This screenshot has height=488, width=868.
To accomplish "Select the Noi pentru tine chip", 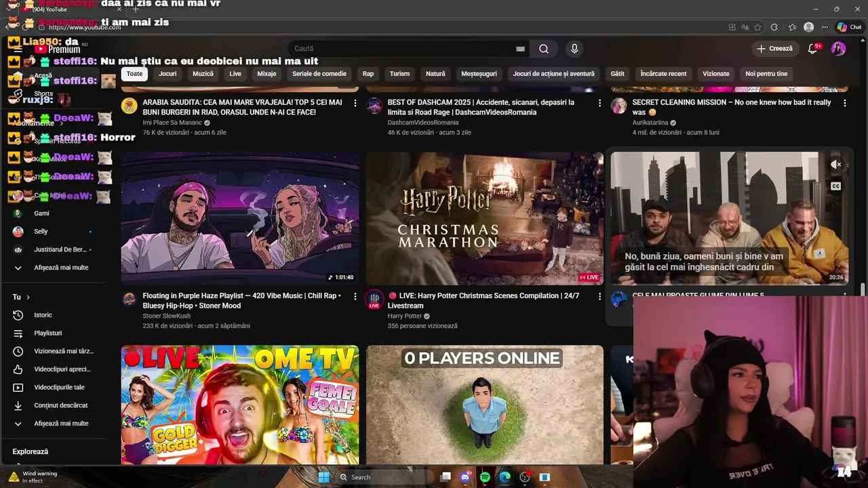I will point(766,74).
